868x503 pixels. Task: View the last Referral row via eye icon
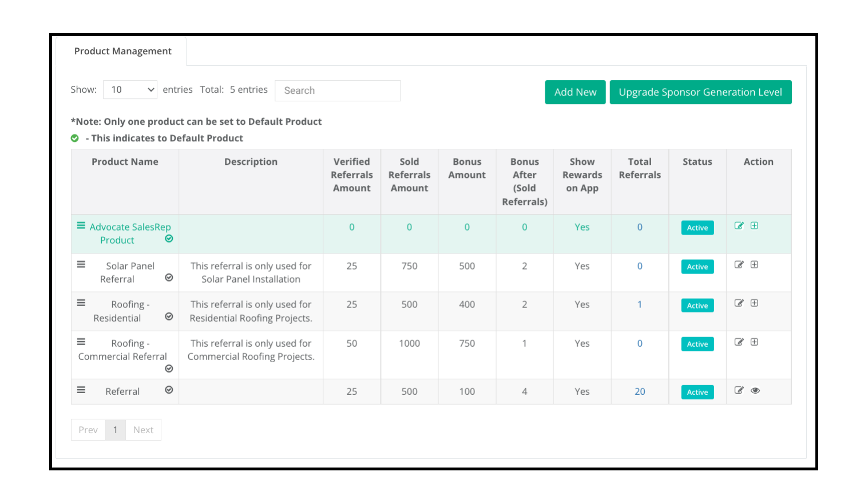point(755,391)
